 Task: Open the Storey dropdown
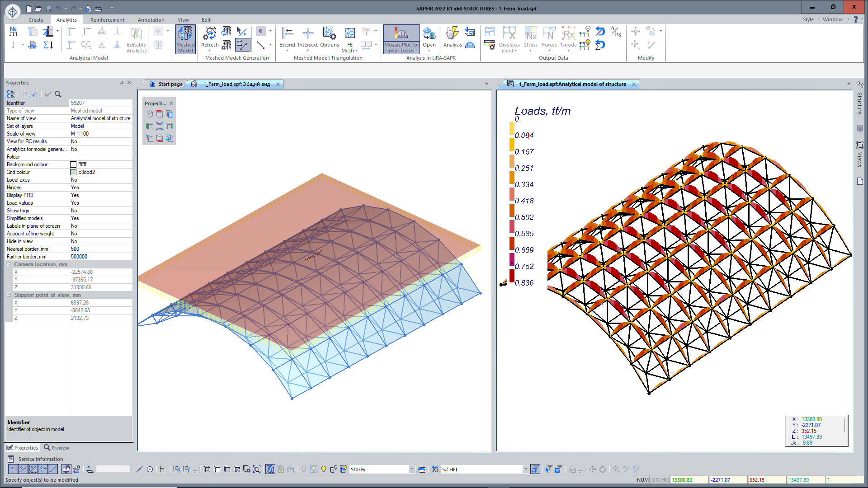coord(411,469)
